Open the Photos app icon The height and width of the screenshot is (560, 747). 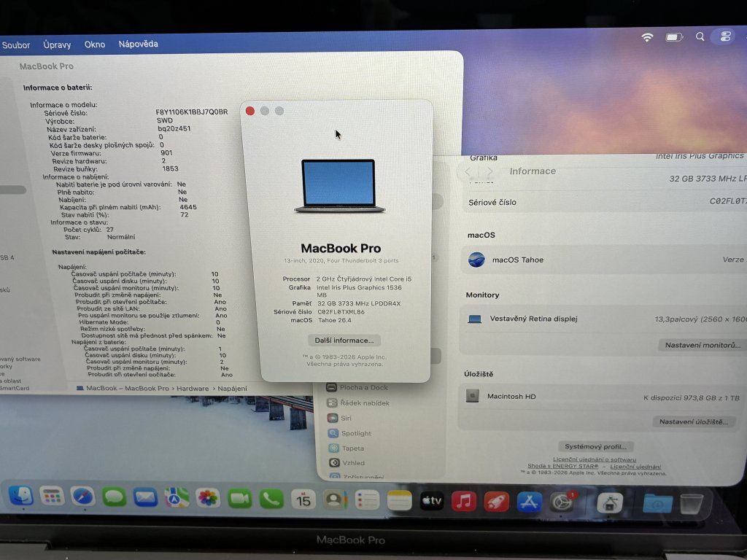pos(208,498)
